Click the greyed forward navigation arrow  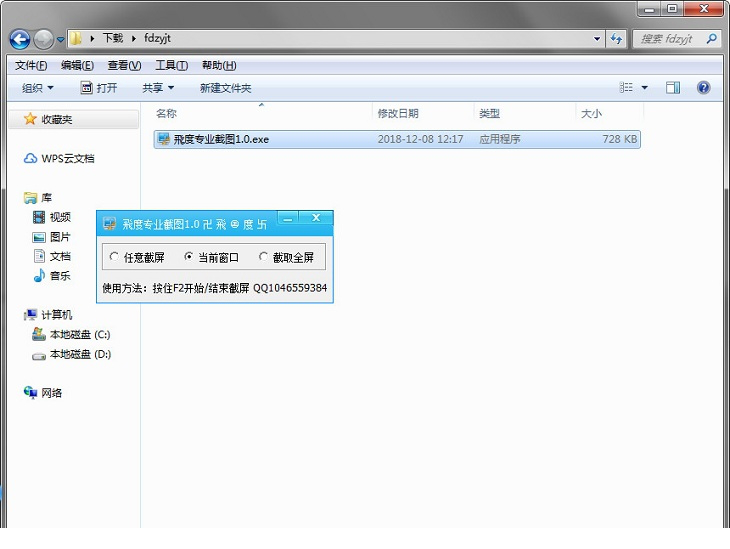(x=44, y=39)
